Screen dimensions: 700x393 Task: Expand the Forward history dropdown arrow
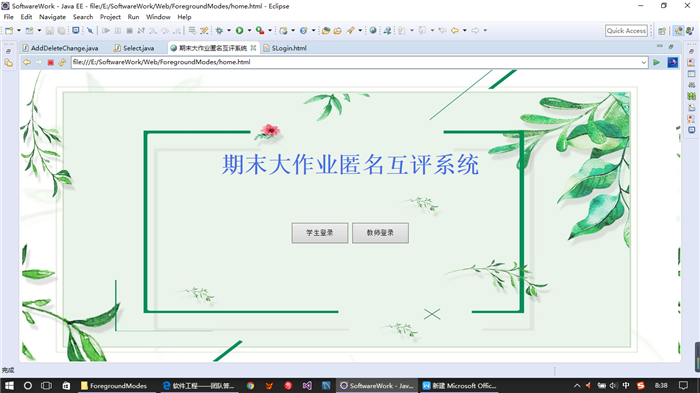[x=485, y=30]
